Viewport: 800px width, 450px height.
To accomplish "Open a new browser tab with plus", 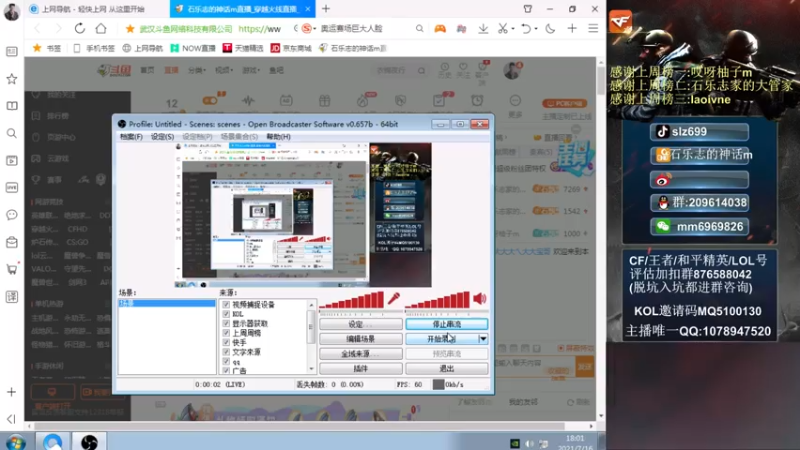I will tap(326, 9).
